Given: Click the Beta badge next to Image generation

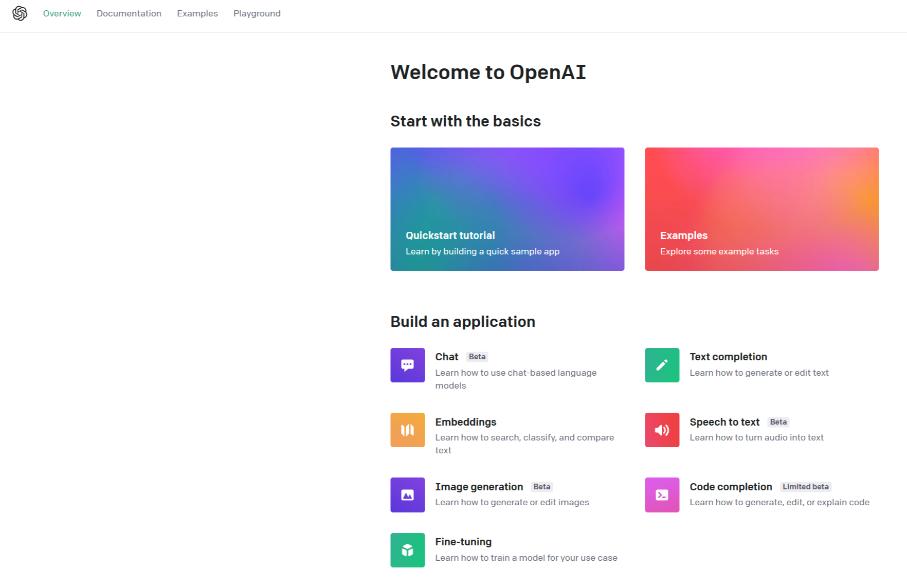Looking at the screenshot, I should click(542, 487).
